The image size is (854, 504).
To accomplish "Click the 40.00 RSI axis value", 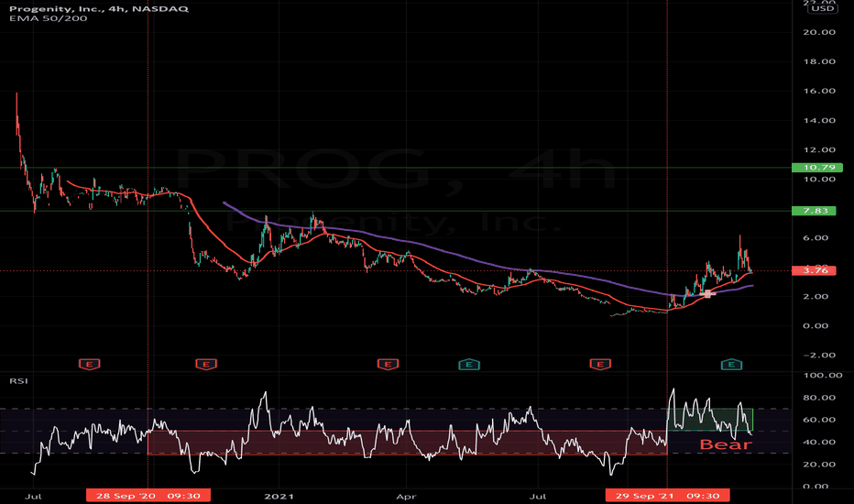I will 819,443.
